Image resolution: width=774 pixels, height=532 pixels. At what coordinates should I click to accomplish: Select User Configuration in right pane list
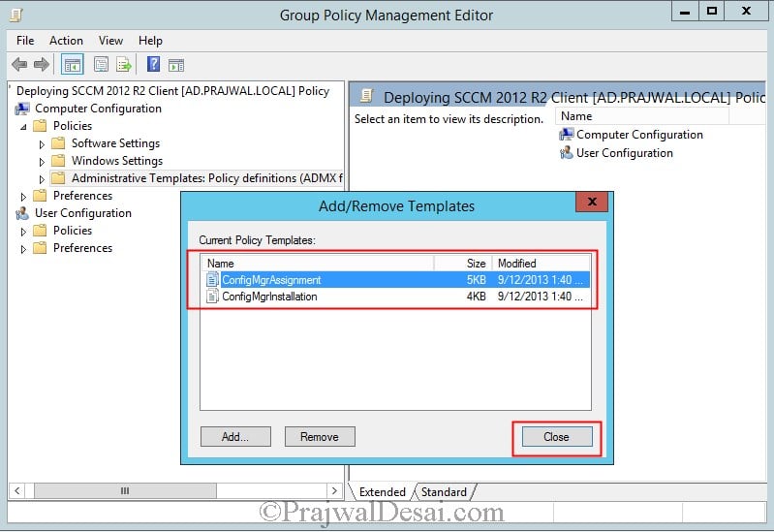point(625,153)
